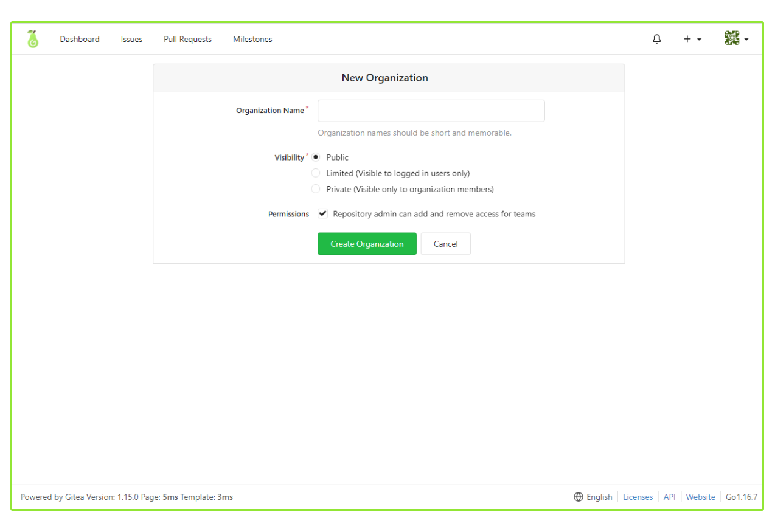Click the Cancel button
Viewport: 775px width, 532px height.
pos(445,244)
